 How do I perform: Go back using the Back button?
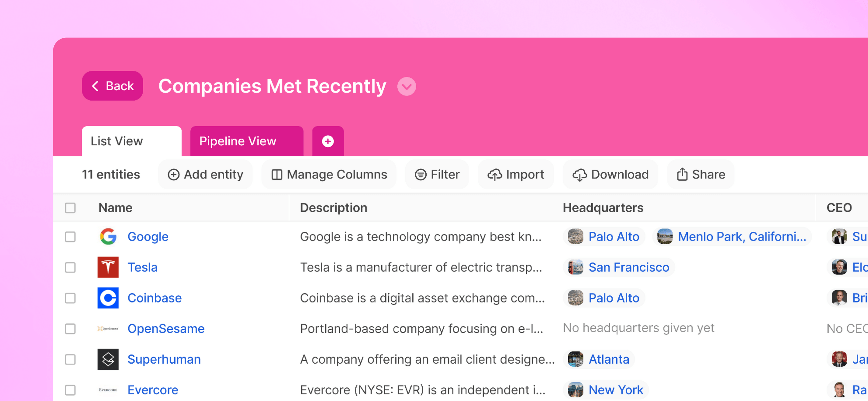(x=112, y=86)
